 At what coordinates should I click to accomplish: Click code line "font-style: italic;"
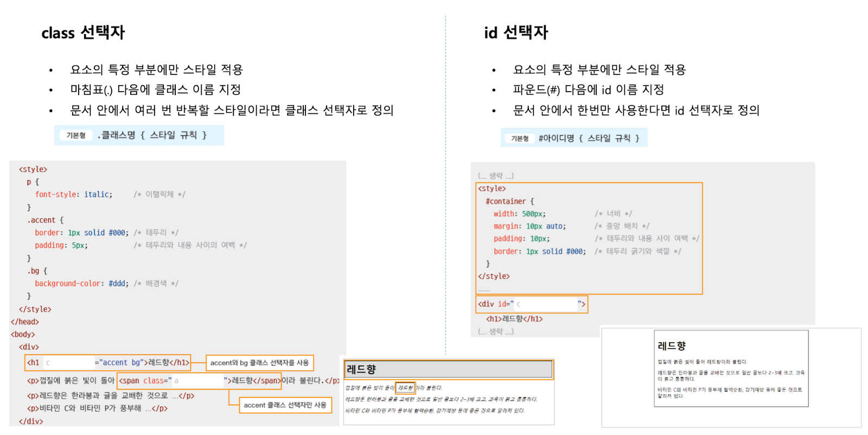click(74, 194)
